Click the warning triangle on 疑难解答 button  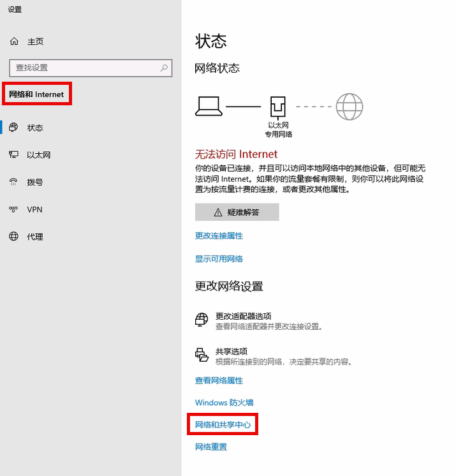click(x=218, y=212)
